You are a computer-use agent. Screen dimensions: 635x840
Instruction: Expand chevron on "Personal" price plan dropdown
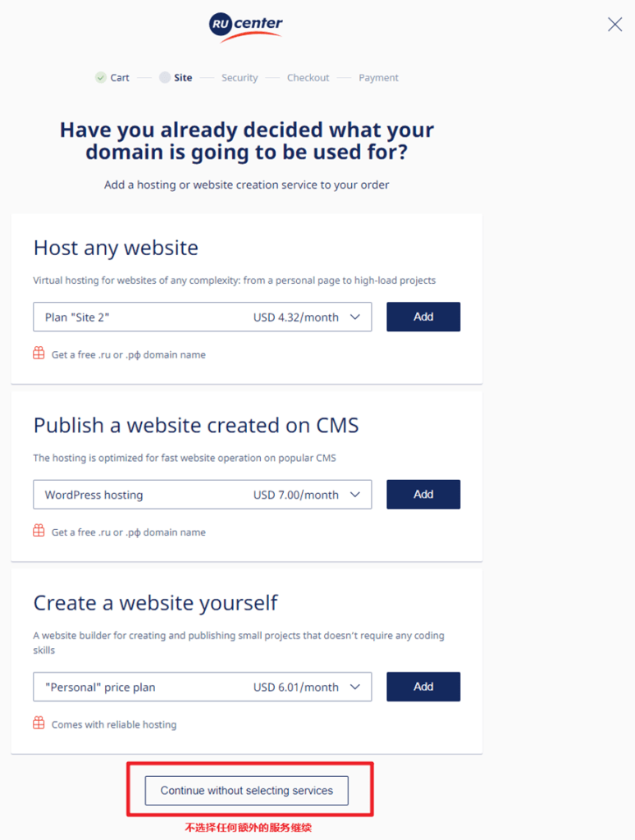[354, 687]
